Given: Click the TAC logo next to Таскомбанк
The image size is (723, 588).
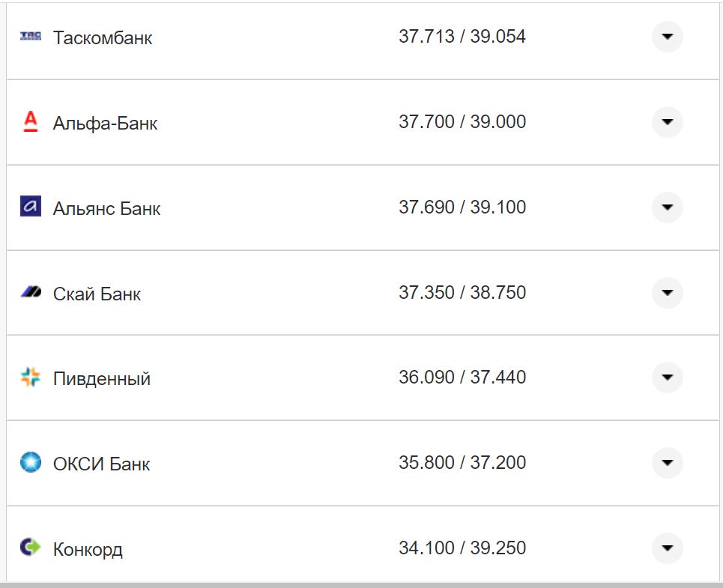Looking at the screenshot, I should click(x=30, y=36).
